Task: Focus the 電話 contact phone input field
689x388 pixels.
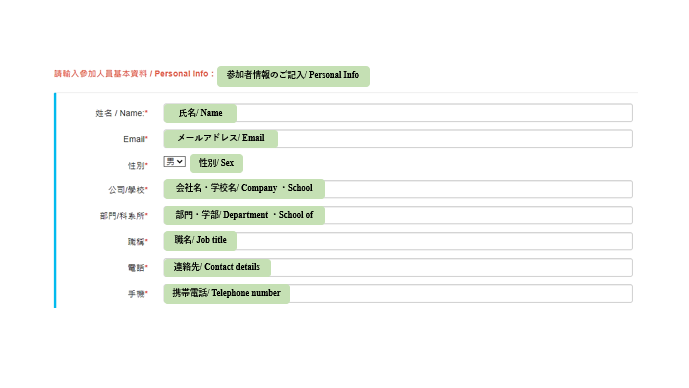Action: pos(398,268)
